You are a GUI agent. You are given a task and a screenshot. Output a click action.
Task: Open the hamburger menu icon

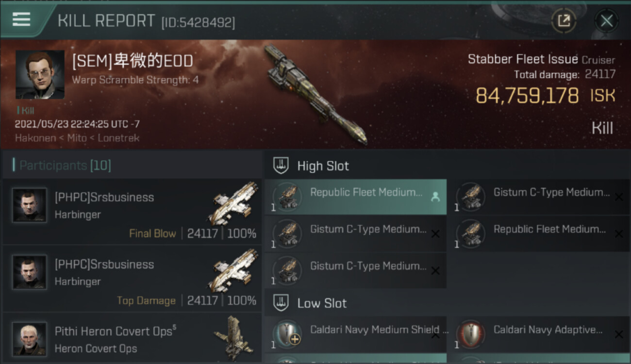(21, 19)
